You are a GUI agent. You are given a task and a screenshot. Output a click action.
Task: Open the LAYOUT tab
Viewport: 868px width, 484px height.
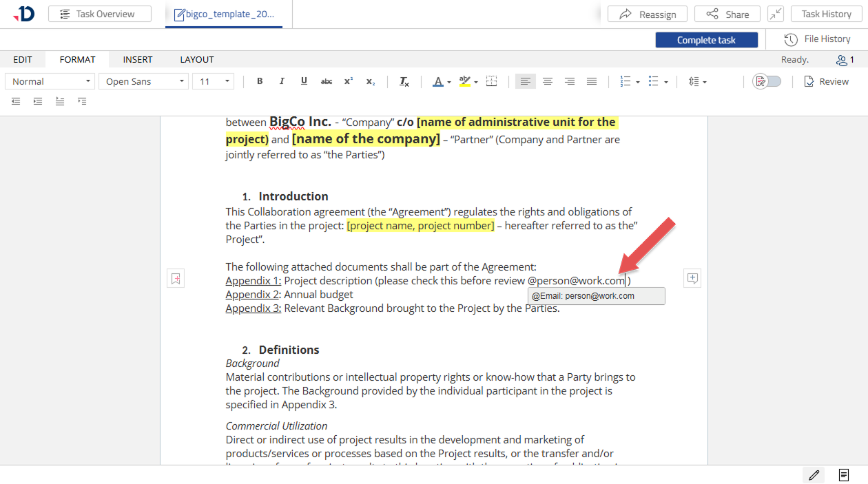197,60
